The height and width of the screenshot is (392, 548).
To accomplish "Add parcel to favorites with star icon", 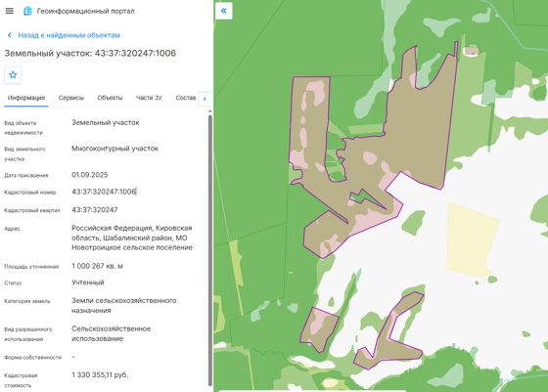I will (x=13, y=74).
